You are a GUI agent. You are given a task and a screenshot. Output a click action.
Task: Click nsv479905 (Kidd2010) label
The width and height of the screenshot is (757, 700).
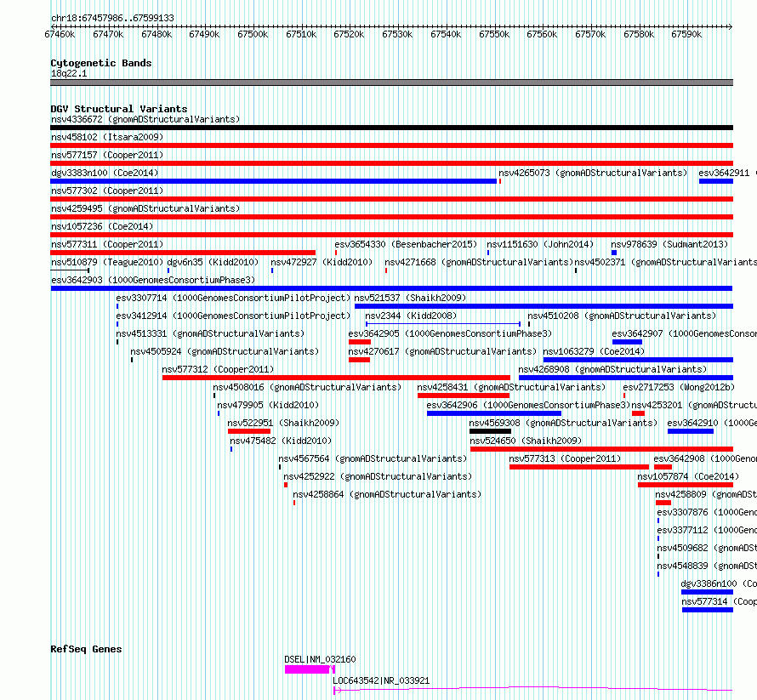(x=268, y=405)
